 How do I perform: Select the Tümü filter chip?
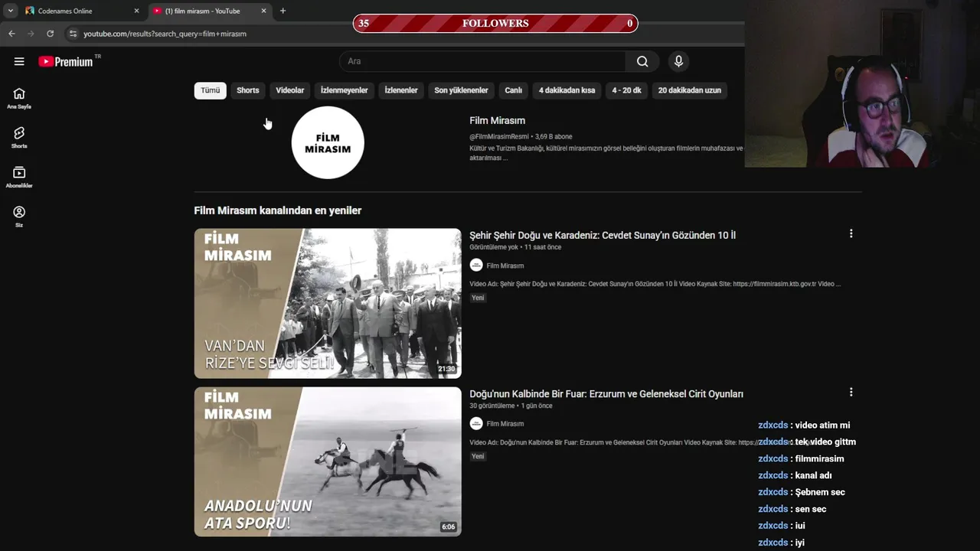(x=210, y=90)
